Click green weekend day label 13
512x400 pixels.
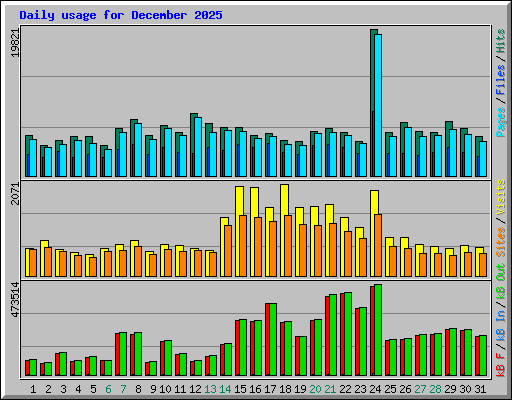coord(210,389)
